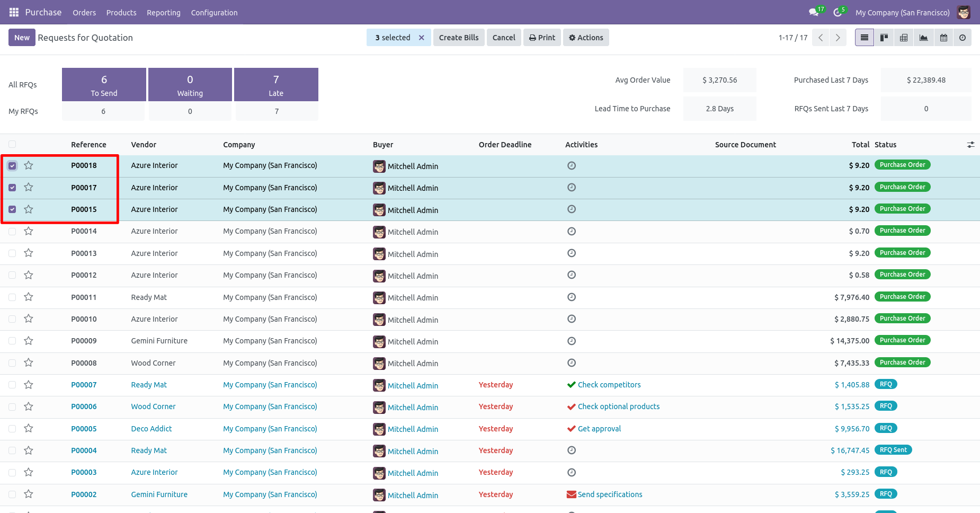Star order P00014 as favorite
This screenshot has height=513, width=980.
(x=29, y=231)
